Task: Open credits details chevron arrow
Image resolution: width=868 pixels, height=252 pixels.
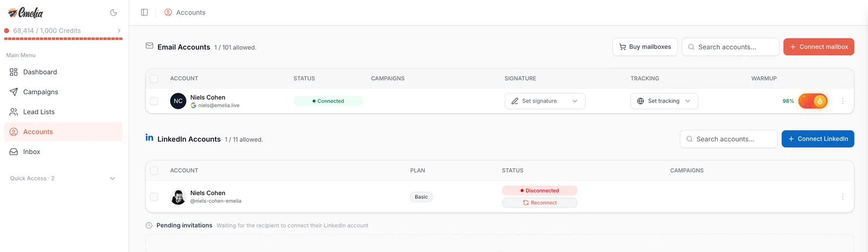Action: [119, 31]
